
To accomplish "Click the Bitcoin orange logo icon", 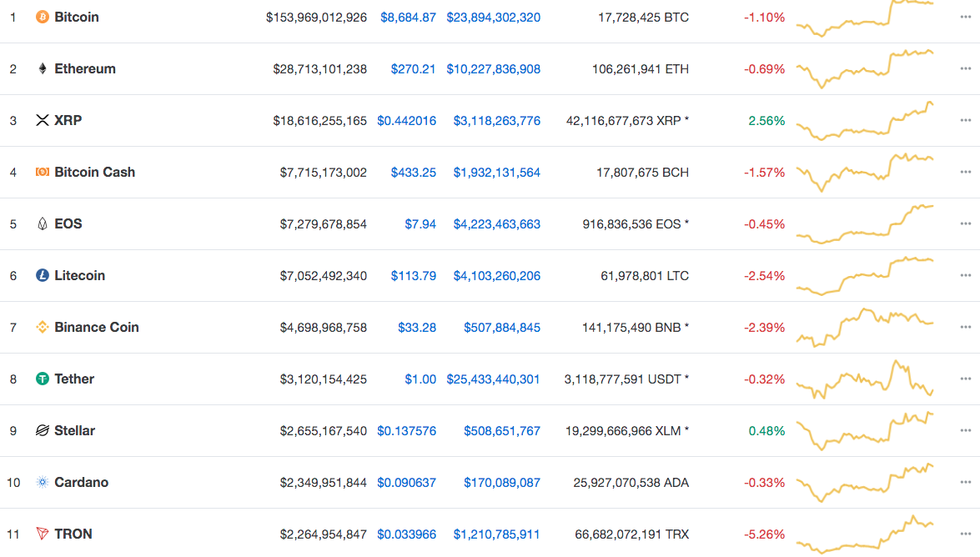I will point(43,17).
